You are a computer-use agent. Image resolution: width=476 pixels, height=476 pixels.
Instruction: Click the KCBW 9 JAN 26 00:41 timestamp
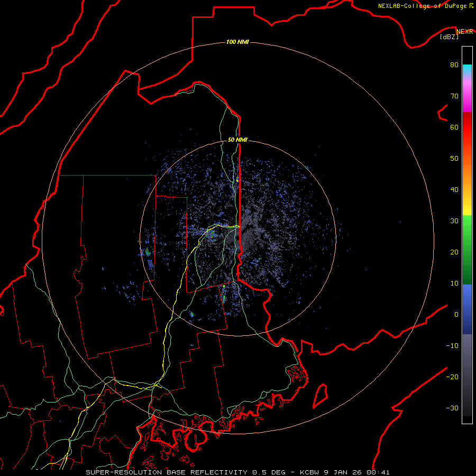click(344, 472)
